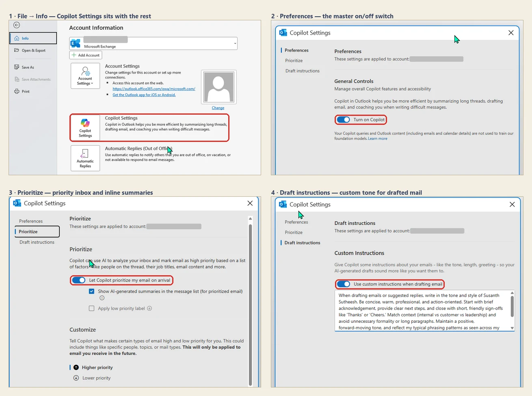Uncheck Show AI-generated summaries in message list
532x396 pixels.
coord(92,292)
